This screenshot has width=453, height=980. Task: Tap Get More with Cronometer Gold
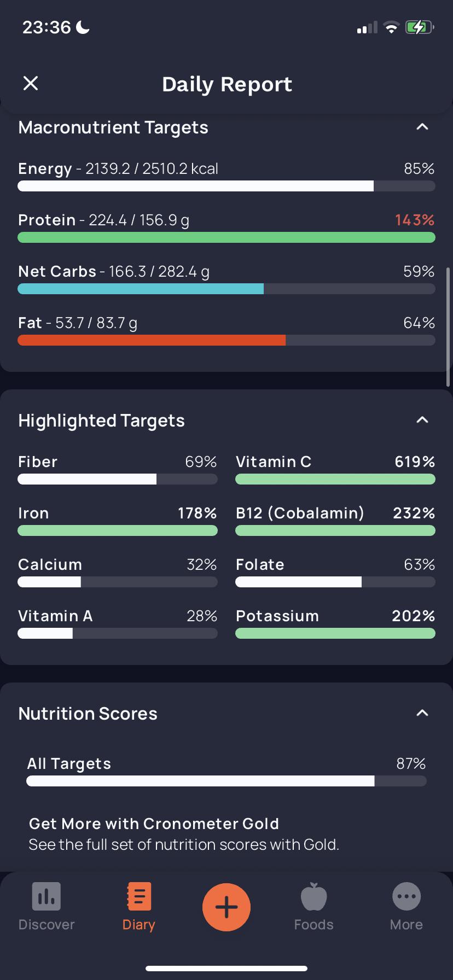[x=154, y=824]
